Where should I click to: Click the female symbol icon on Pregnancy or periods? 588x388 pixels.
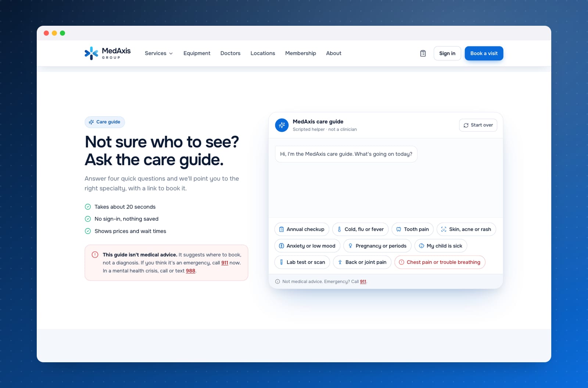click(x=350, y=246)
